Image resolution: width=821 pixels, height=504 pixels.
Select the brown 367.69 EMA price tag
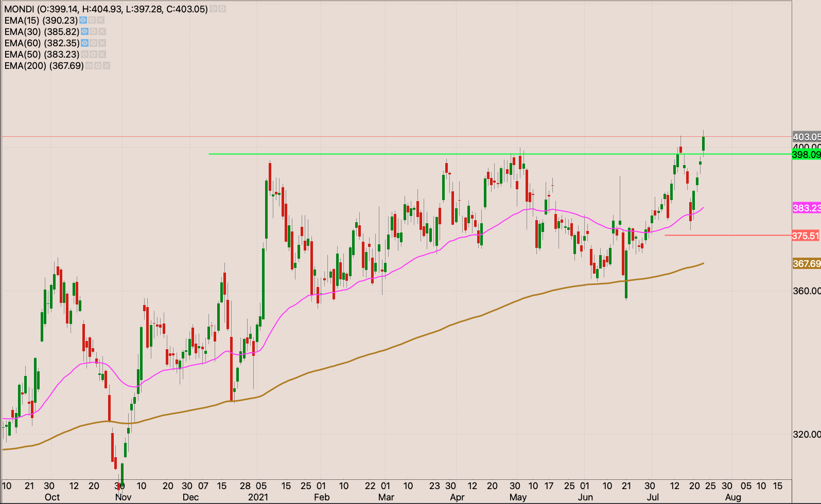pyautogui.click(x=806, y=263)
